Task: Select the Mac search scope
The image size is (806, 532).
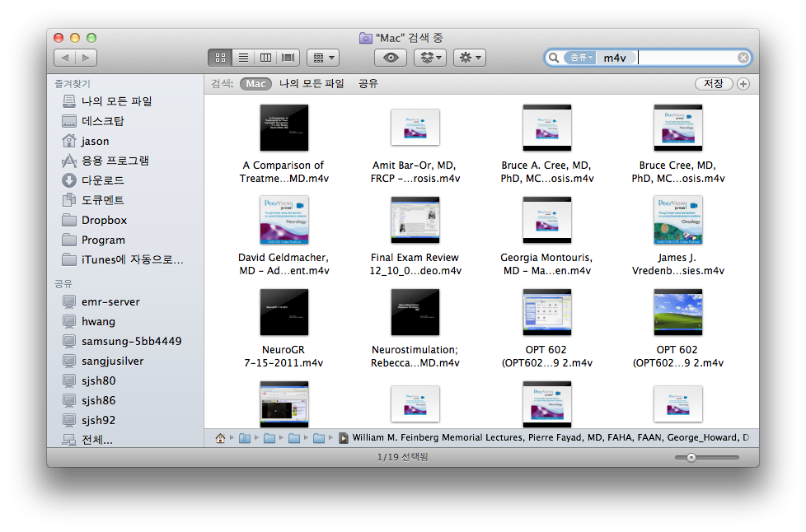Action: coord(255,84)
